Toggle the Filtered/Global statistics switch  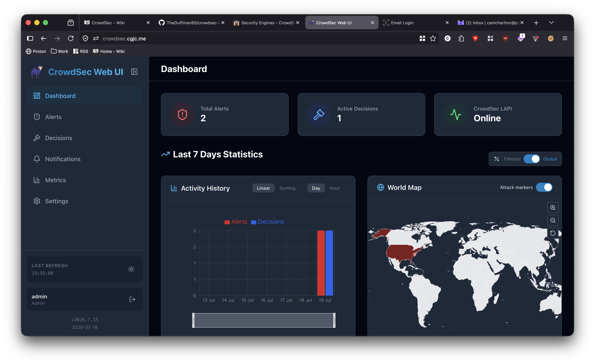click(531, 159)
